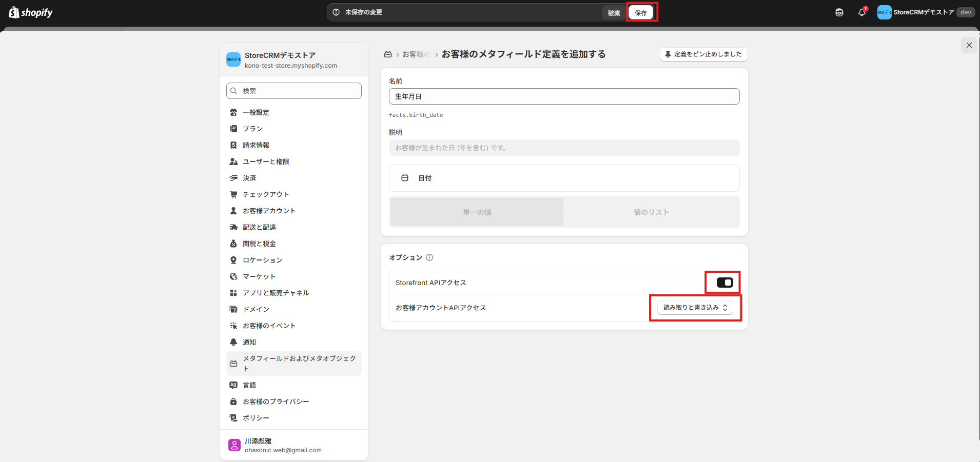Image resolution: width=980 pixels, height=462 pixels.
Task: Go to お客様のプライバシー settings
Action: pos(276,401)
